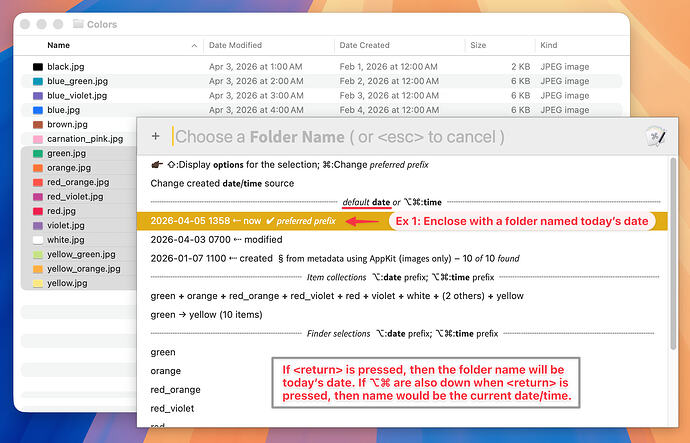Click the red_violet.jpg file icon in Finder
690x443 pixels.
point(38,197)
